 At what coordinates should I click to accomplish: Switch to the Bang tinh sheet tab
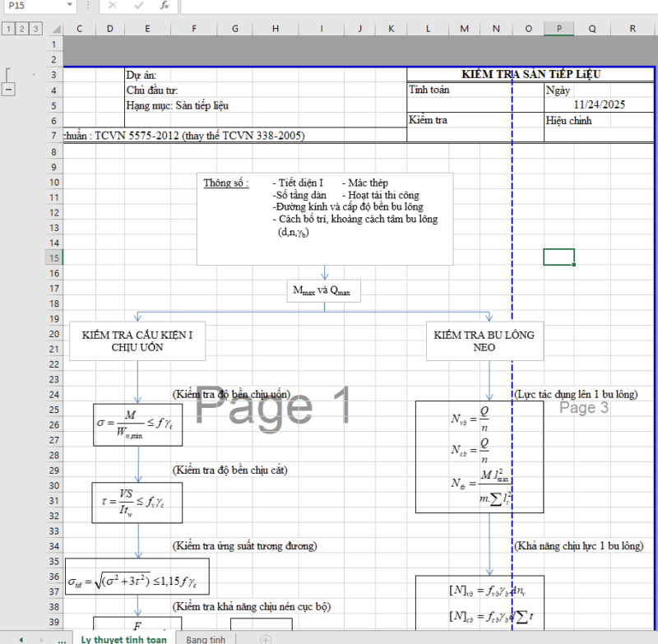pyautogui.click(x=206, y=638)
